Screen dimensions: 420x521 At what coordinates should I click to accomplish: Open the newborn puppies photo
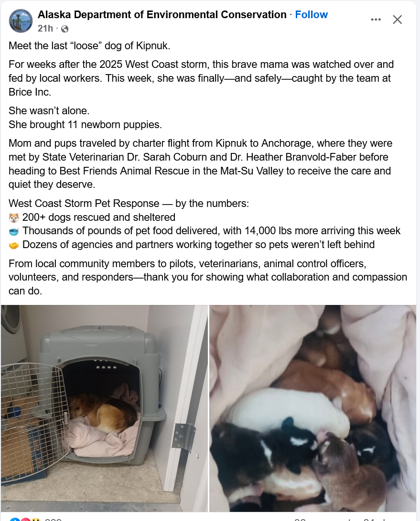312,408
